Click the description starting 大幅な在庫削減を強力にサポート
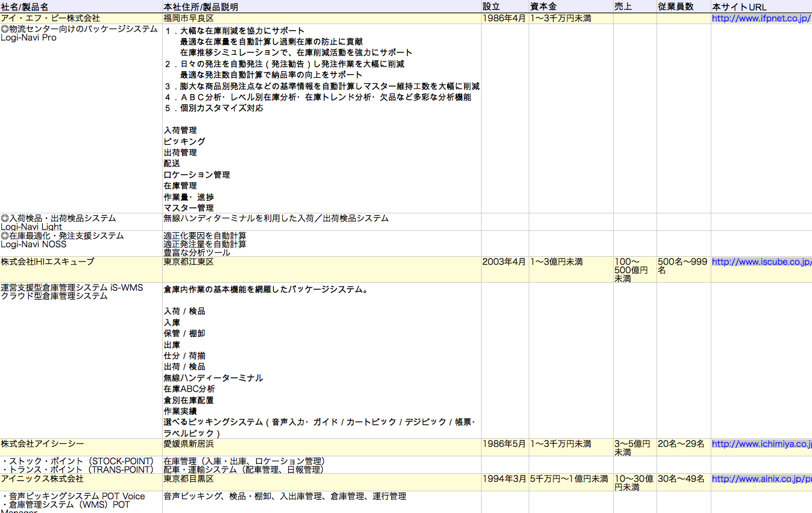The height and width of the screenshot is (513, 812). click(x=322, y=119)
